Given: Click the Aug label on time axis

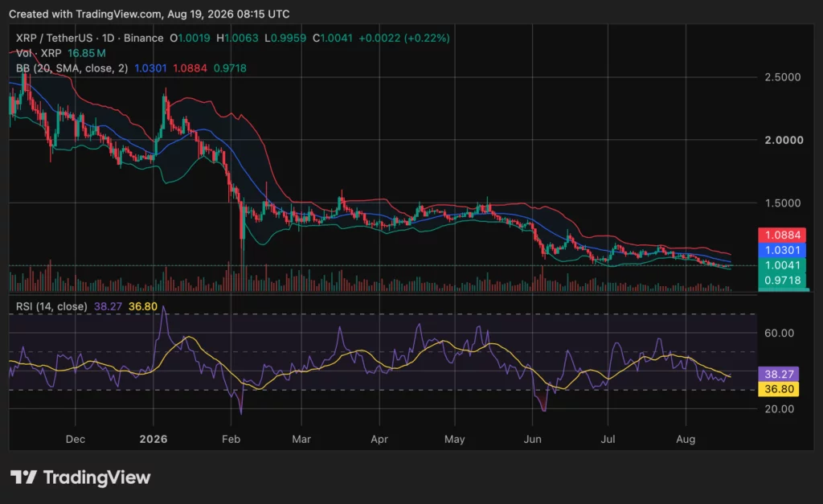Looking at the screenshot, I should pos(686,439).
